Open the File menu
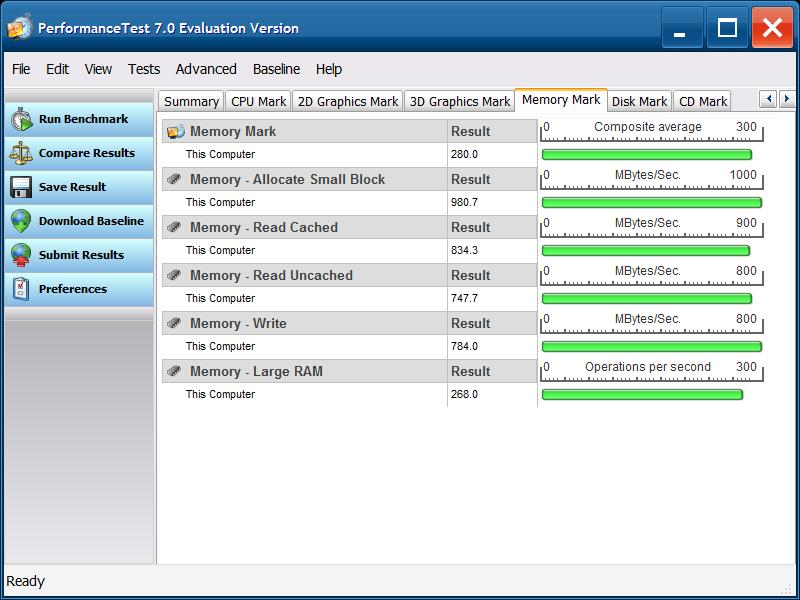 [21, 69]
